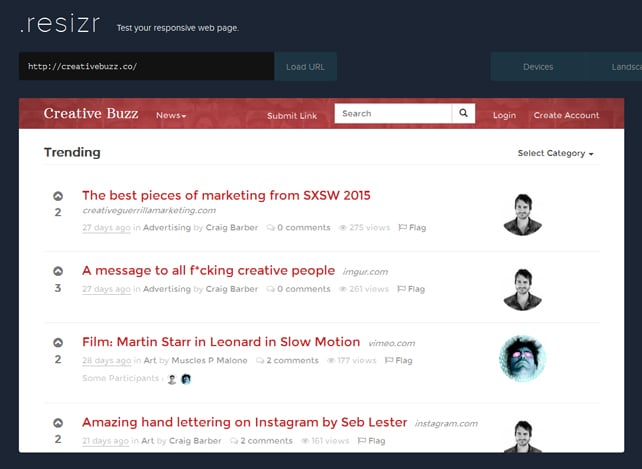Viewport: 642px width, 469px height.
Task: Upvote 'The best pieces of marketing from SXSW 2015'
Action: click(58, 196)
